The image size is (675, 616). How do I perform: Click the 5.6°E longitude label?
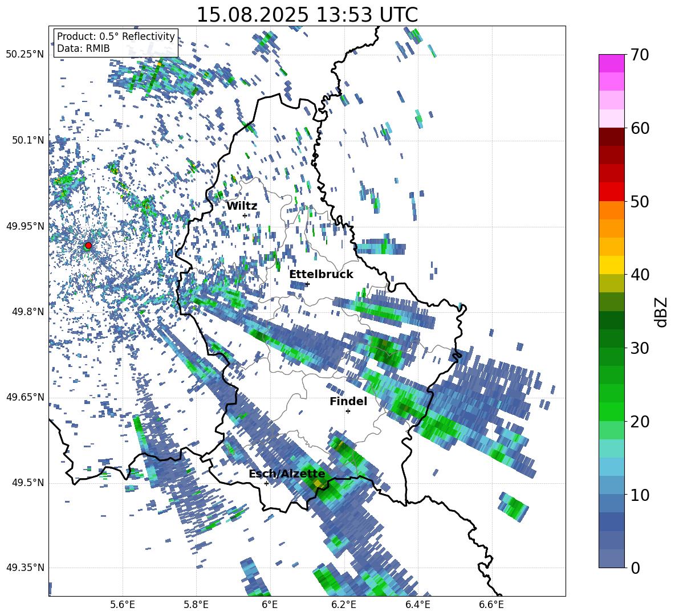[x=123, y=605]
